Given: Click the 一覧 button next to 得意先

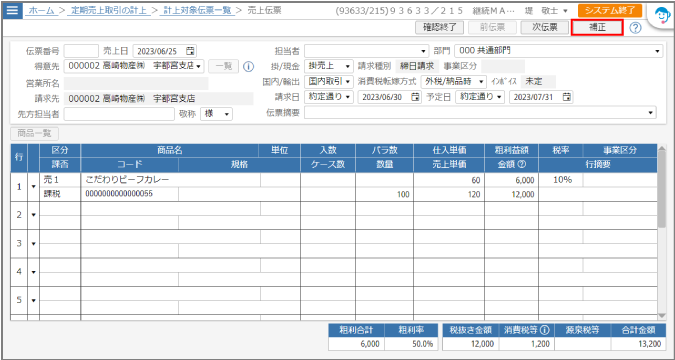Looking at the screenshot, I should coord(223,66).
